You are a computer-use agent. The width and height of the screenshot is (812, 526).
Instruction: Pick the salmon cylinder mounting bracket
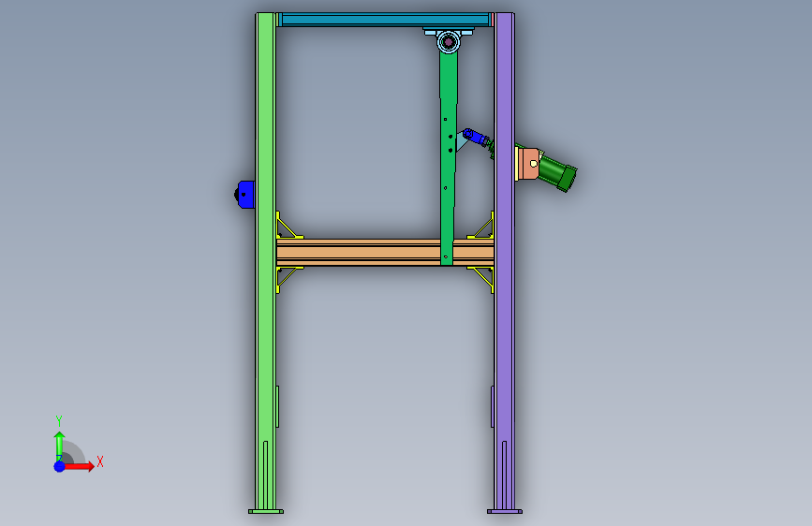(527, 164)
